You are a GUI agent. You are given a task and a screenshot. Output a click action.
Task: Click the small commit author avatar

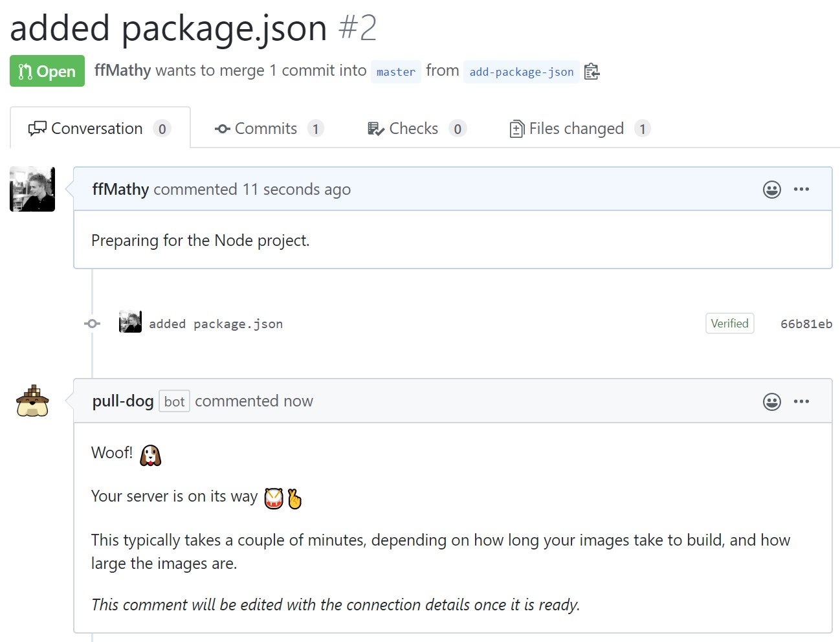tap(130, 322)
